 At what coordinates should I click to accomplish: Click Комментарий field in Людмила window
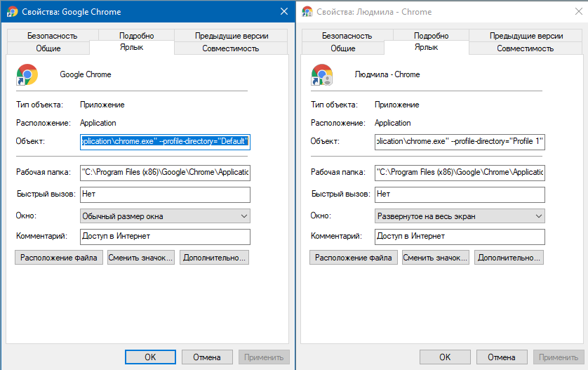click(460, 237)
